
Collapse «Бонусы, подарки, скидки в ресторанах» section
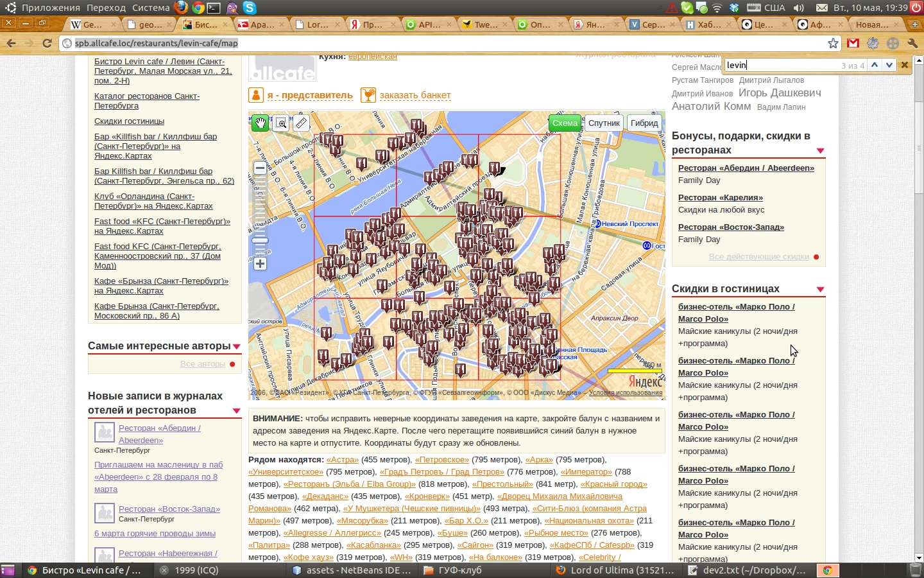820,150
